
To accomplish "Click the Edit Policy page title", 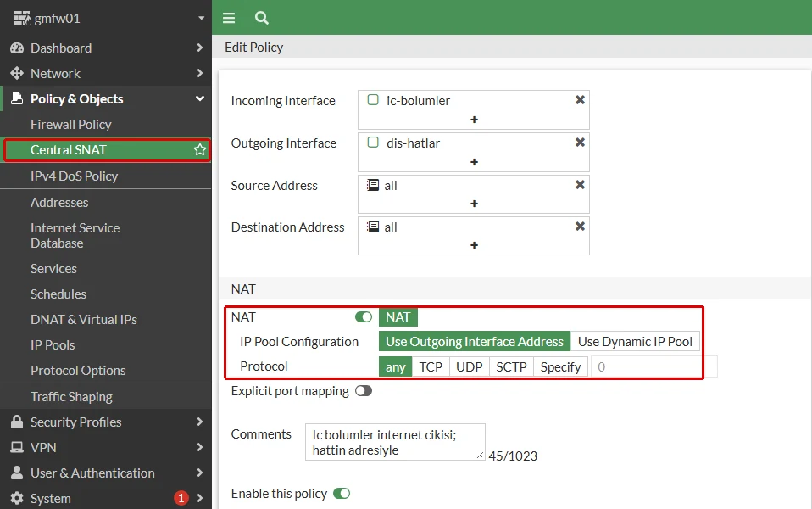I will point(253,48).
